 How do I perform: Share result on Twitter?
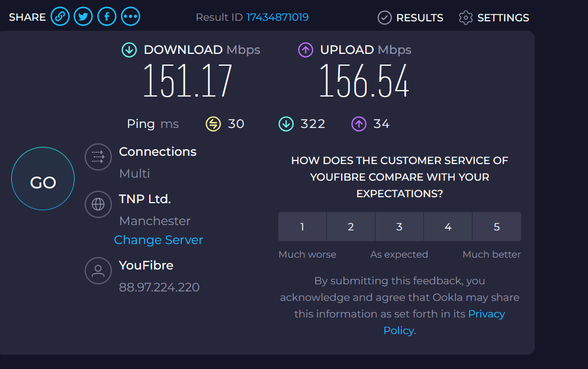coord(83,17)
